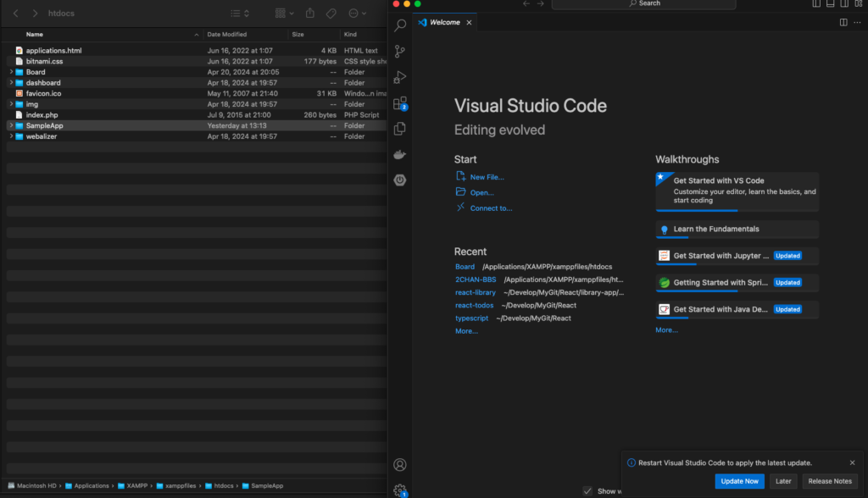868x498 pixels.
Task: Toggle Primary Side Bar layout button
Action: (x=816, y=4)
